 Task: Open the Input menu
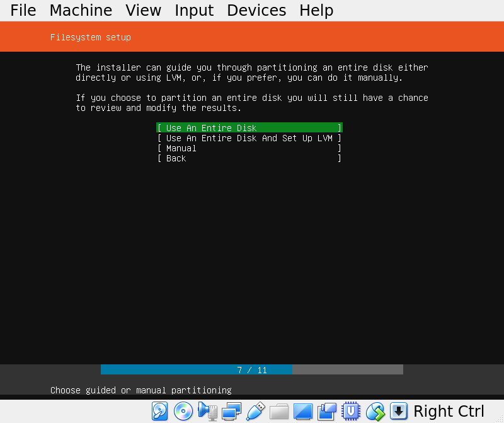tap(194, 10)
